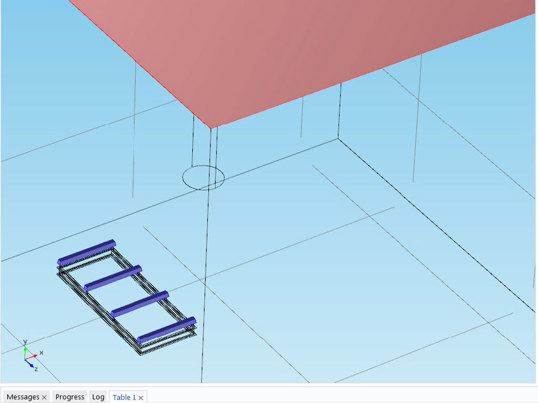538x403 pixels.
Task: Click the green y-axis arrow of triad
Action: click(x=25, y=353)
